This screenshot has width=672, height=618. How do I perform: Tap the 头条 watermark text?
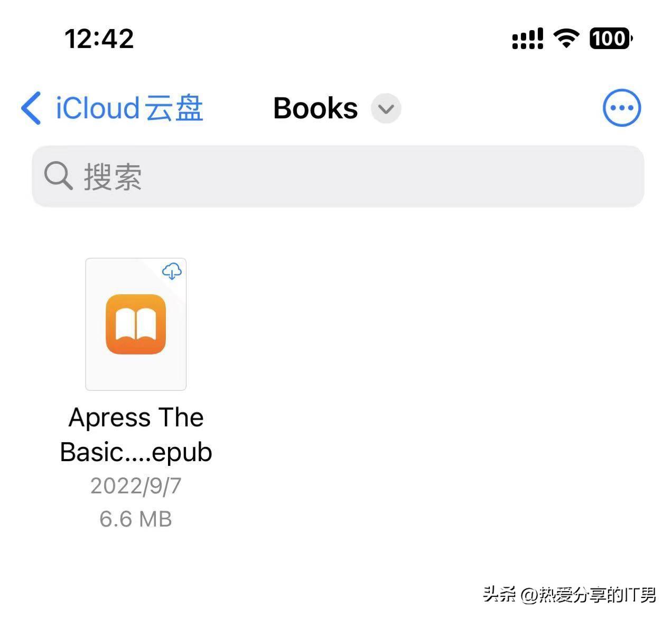click(499, 594)
